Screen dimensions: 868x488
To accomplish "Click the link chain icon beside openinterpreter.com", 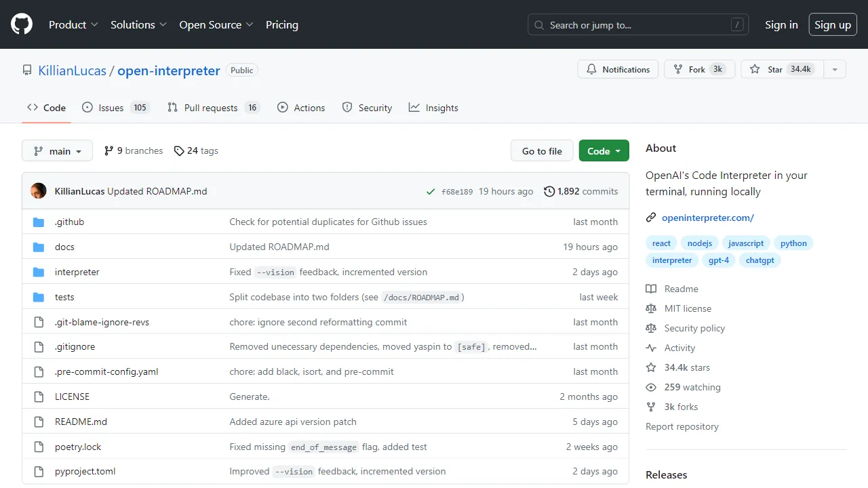I will [651, 218].
